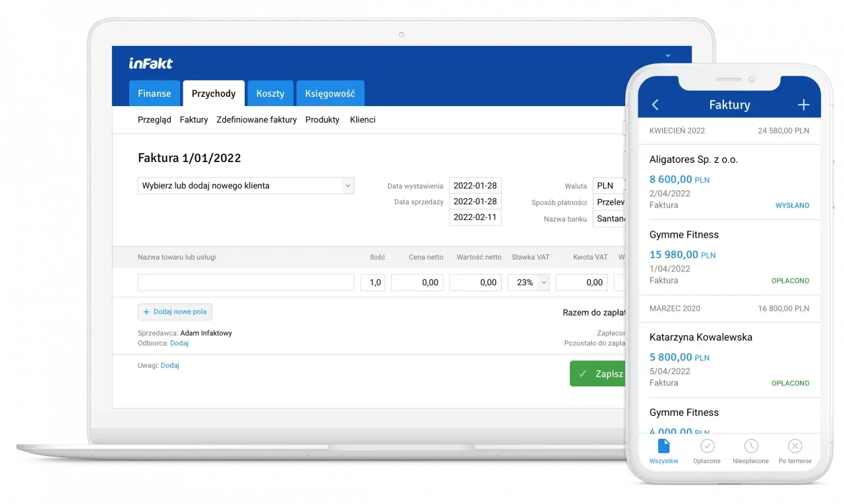Select Produkty in the submenu
The image size is (844, 504).
point(322,119)
